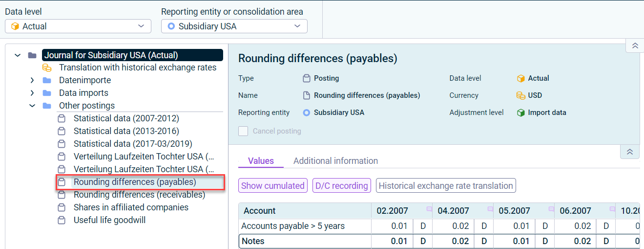Click the Datenimporte folder icon
The image size is (644, 249).
click(x=47, y=80)
